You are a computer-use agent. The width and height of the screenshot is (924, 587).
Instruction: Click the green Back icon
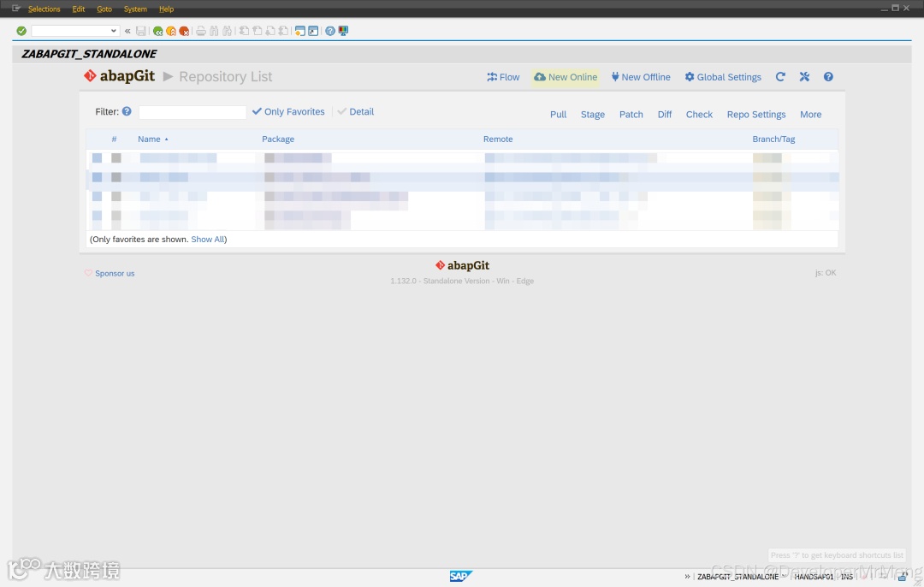[157, 31]
